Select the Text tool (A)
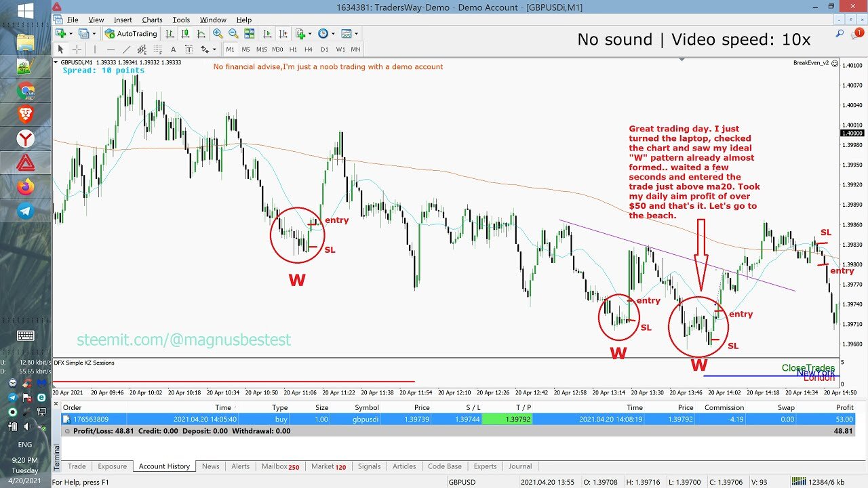The height and width of the screenshot is (488, 868). (173, 49)
